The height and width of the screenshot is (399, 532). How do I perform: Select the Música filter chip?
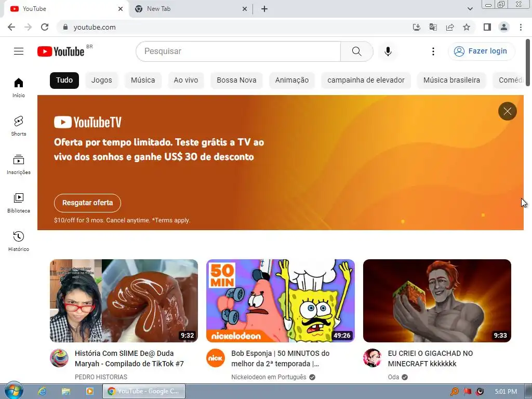pos(143,81)
